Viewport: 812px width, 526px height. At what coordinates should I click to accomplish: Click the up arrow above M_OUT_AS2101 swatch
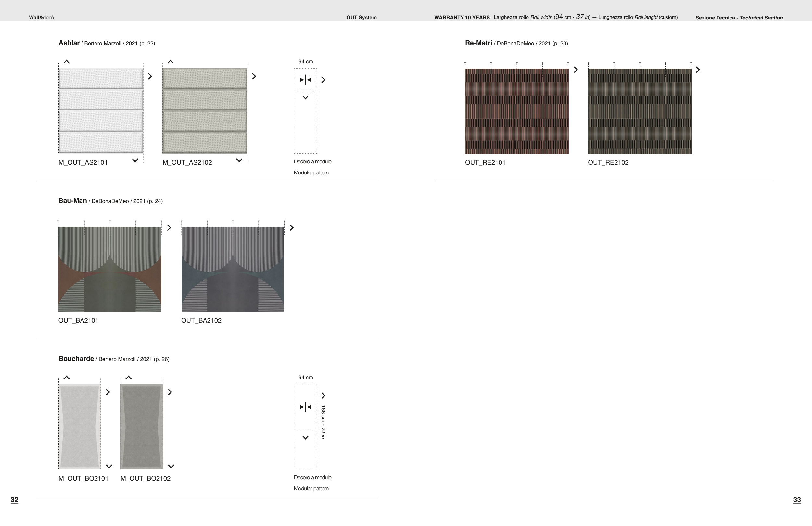67,62
